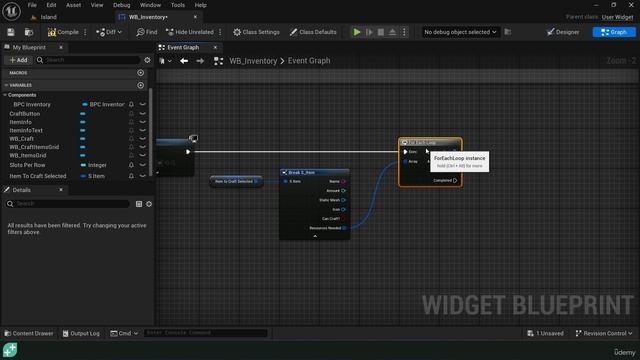Image resolution: width=640 pixels, height=360 pixels.
Task: Browse to asset in Content Browser
Action: point(29,32)
